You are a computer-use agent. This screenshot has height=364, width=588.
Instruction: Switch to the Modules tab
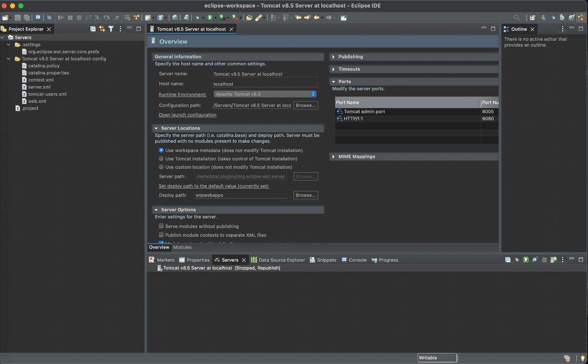coord(182,247)
